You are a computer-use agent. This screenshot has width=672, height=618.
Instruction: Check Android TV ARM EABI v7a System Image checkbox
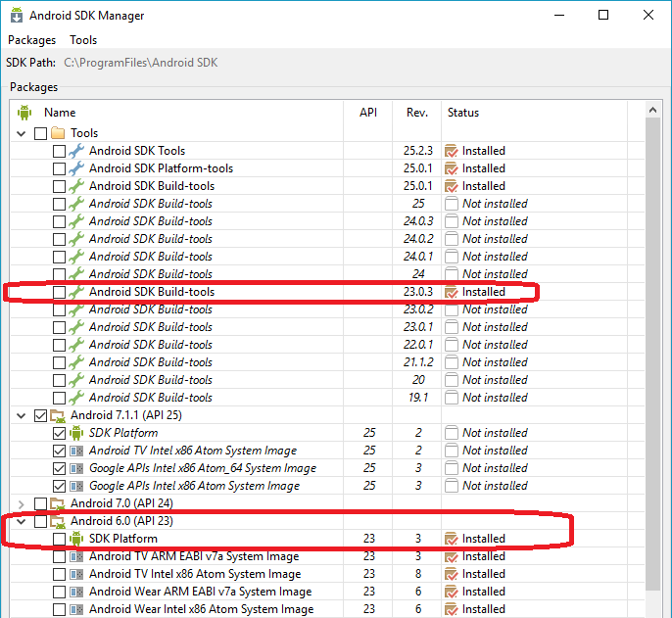(59, 556)
